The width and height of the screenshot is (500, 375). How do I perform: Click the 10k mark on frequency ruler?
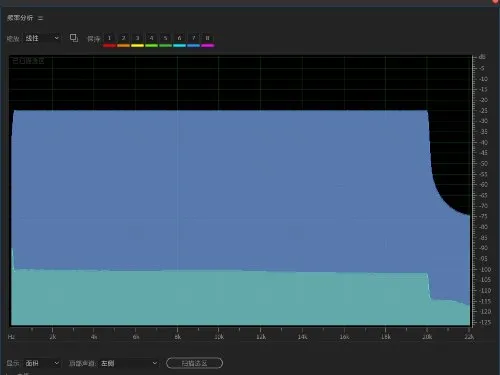point(219,337)
